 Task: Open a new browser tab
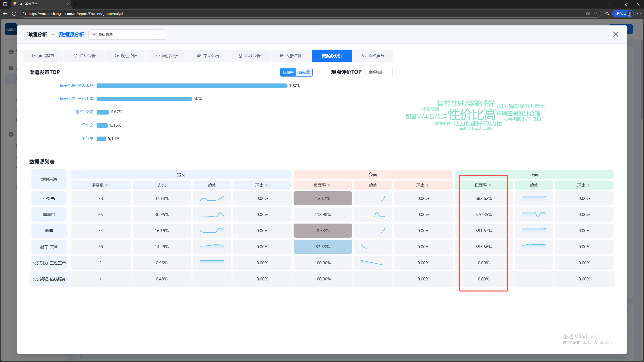click(76, 4)
